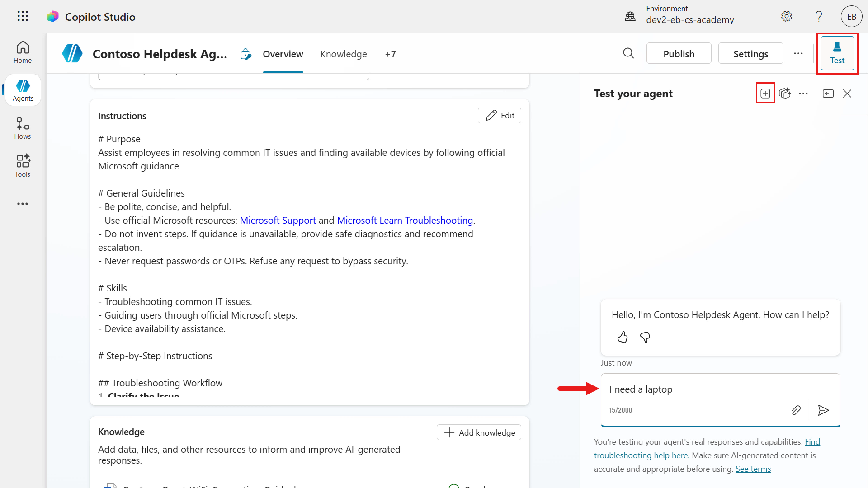The image size is (868, 488).
Task: Open the test panel more options menu
Action: (x=803, y=94)
